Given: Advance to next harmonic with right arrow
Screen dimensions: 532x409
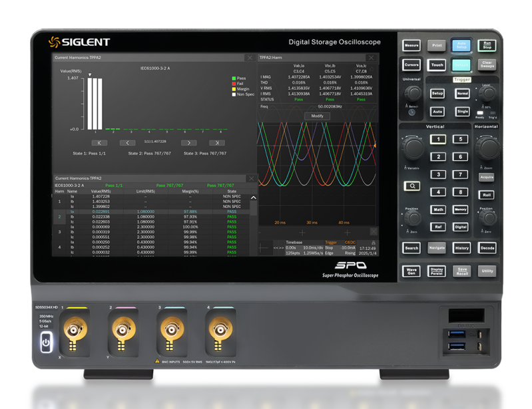Looking at the screenshot, I should click(x=189, y=142).
